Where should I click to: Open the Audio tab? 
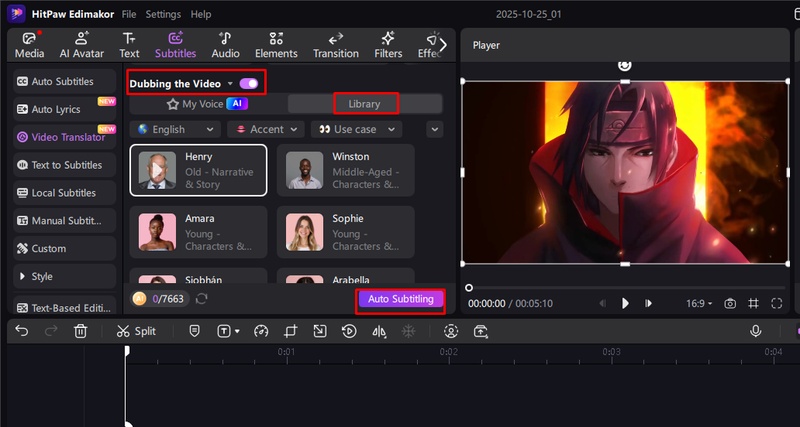pyautogui.click(x=226, y=45)
